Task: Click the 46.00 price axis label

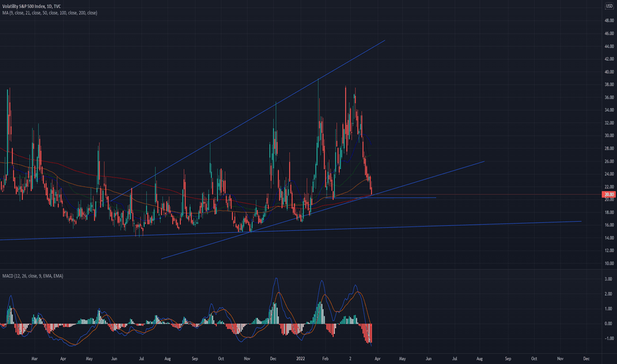Action: (609, 34)
